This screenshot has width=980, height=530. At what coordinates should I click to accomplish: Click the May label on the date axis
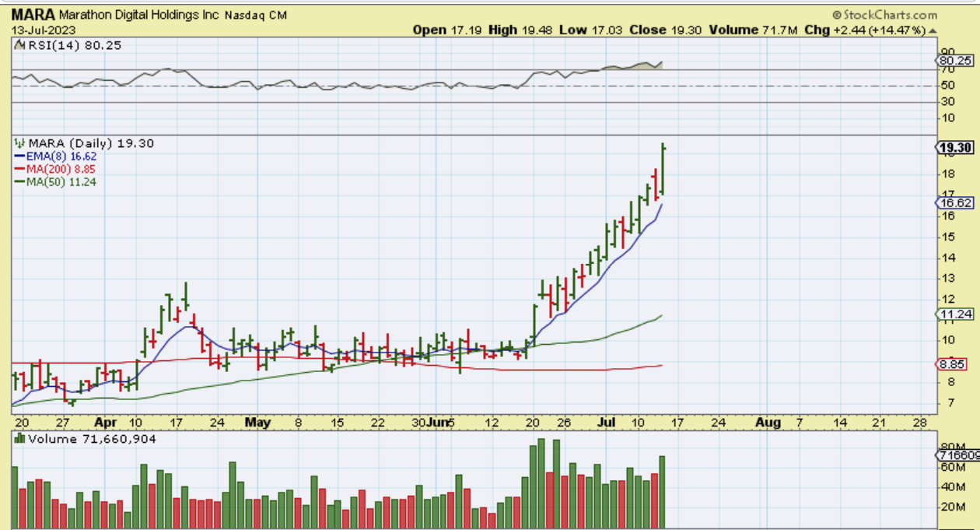click(x=257, y=422)
